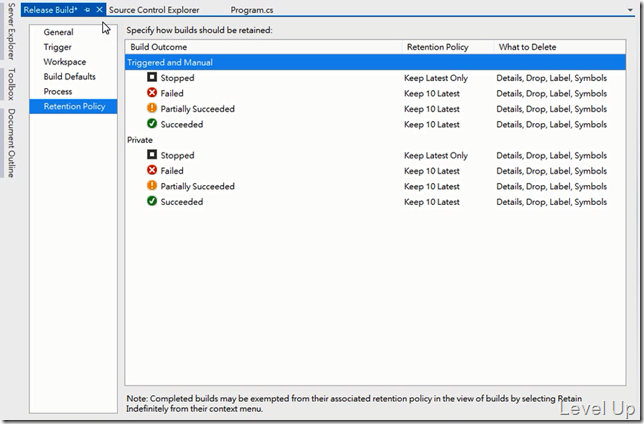Edit What to Delete for Private Partially Succeeded
Viewport: 644px width, 424px height.
pos(552,187)
